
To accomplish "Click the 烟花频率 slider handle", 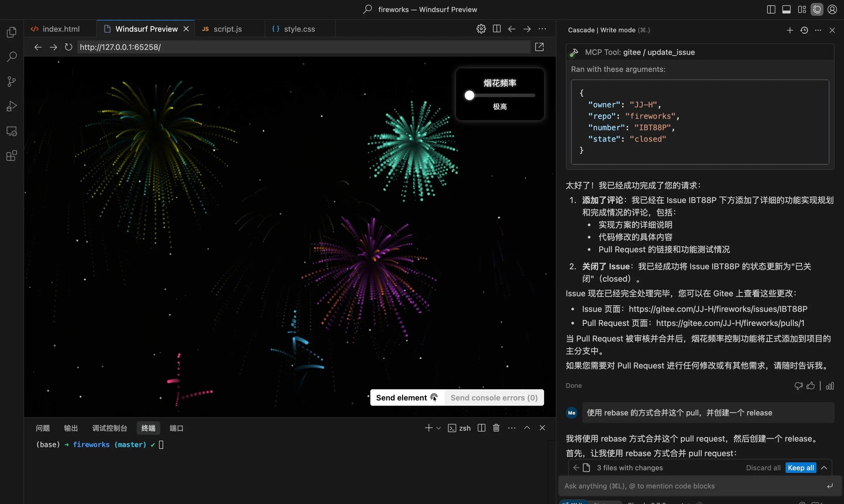I will [x=469, y=95].
